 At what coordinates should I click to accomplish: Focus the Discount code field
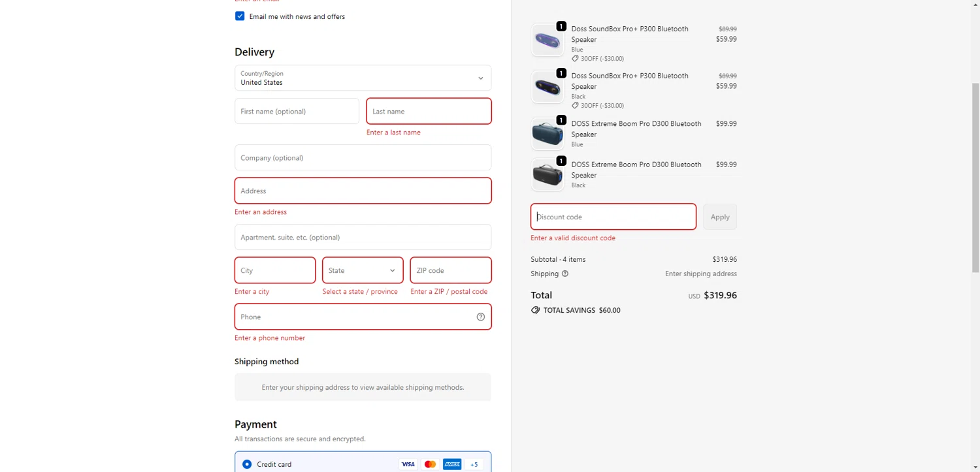tap(613, 217)
